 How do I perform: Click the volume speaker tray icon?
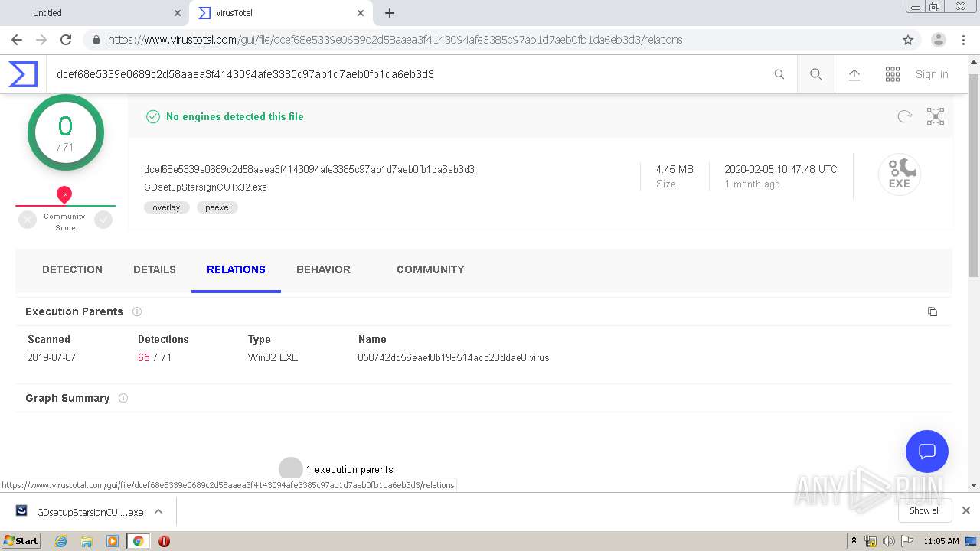click(888, 541)
